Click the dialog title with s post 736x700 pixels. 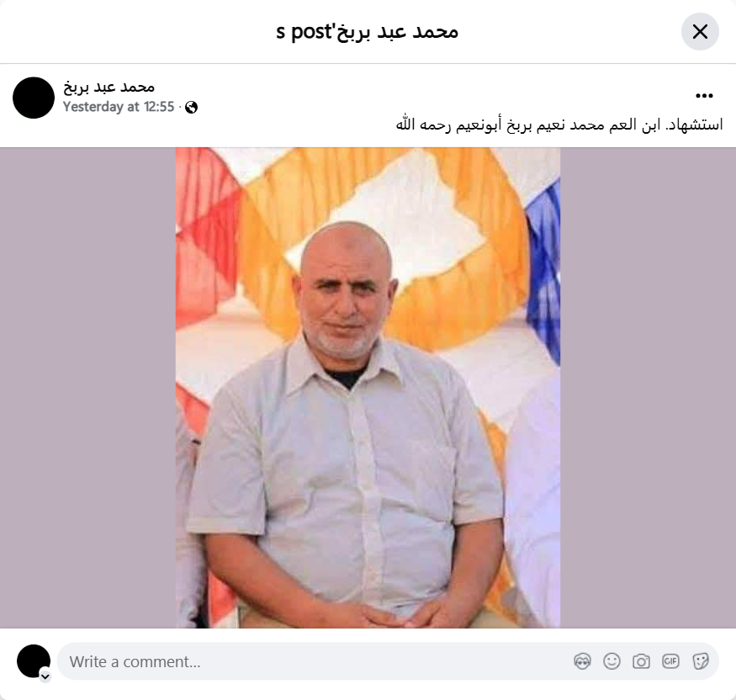(x=367, y=32)
